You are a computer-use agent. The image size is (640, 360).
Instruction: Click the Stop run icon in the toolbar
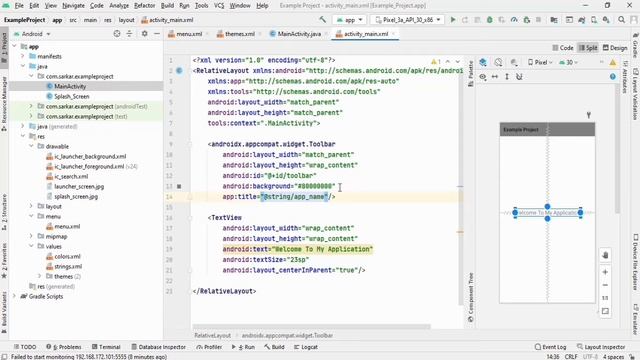point(538,20)
